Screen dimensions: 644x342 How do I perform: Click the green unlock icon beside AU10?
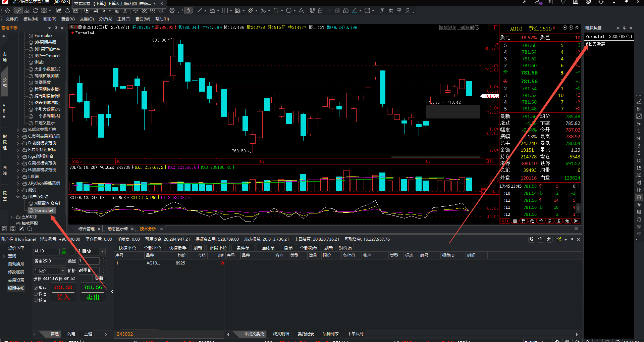(64, 251)
